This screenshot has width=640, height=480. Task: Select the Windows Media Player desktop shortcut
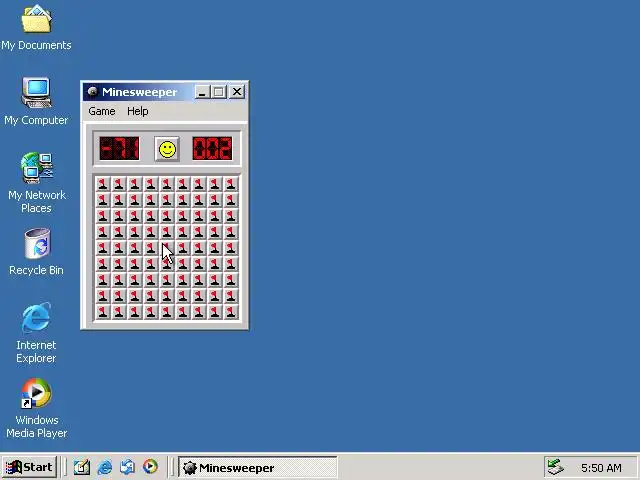[36, 408]
